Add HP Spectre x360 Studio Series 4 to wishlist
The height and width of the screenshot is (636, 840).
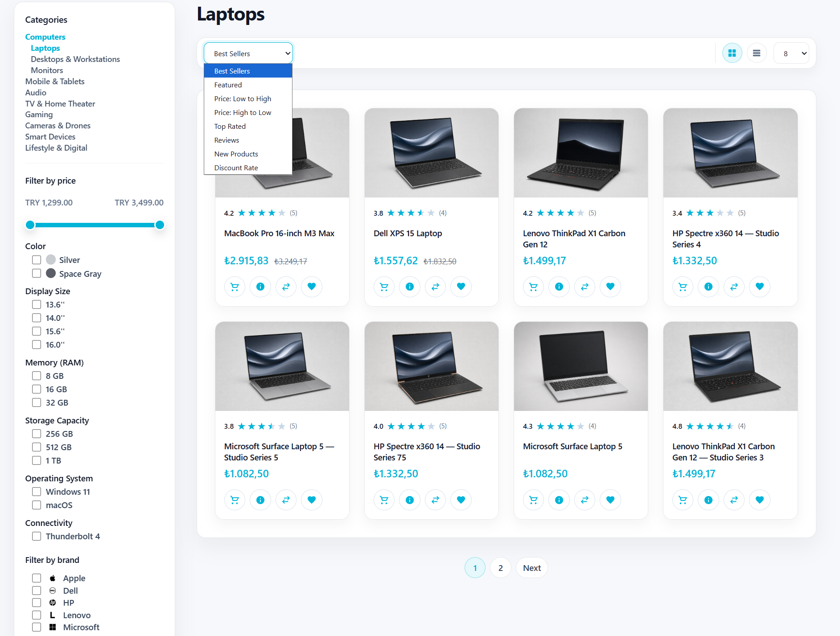pos(760,287)
